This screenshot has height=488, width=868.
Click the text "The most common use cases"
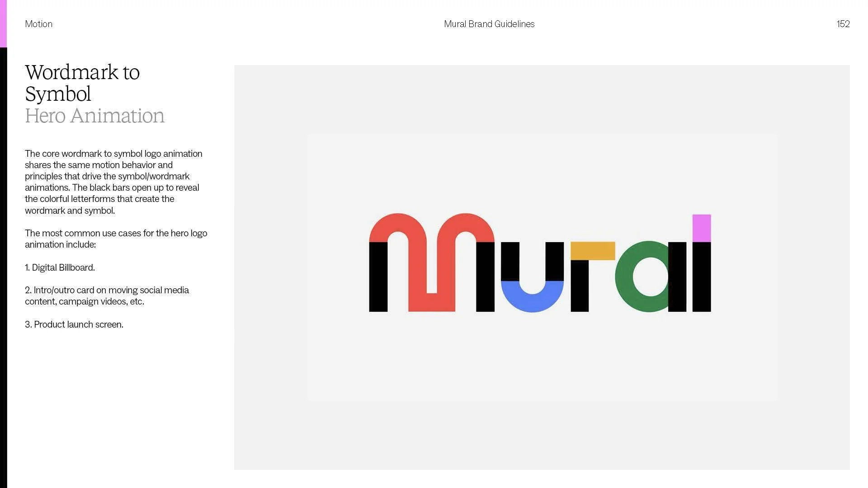tap(116, 239)
